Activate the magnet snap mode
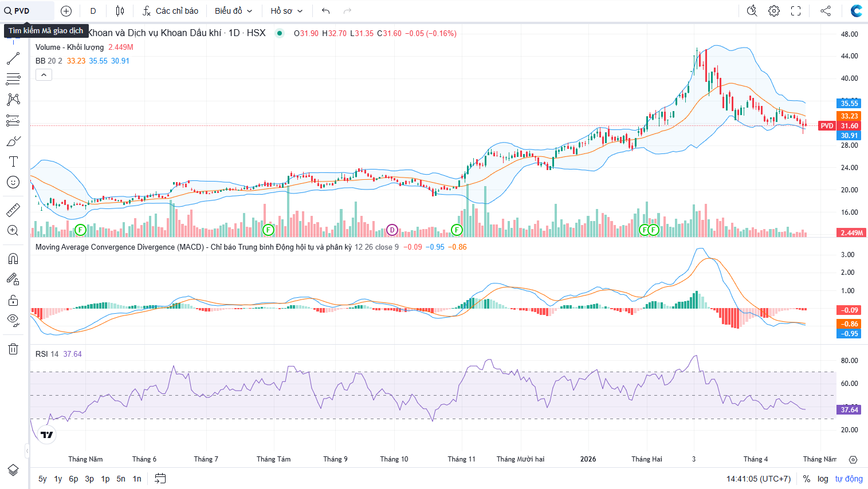Image resolution: width=868 pixels, height=489 pixels. tap(13, 259)
